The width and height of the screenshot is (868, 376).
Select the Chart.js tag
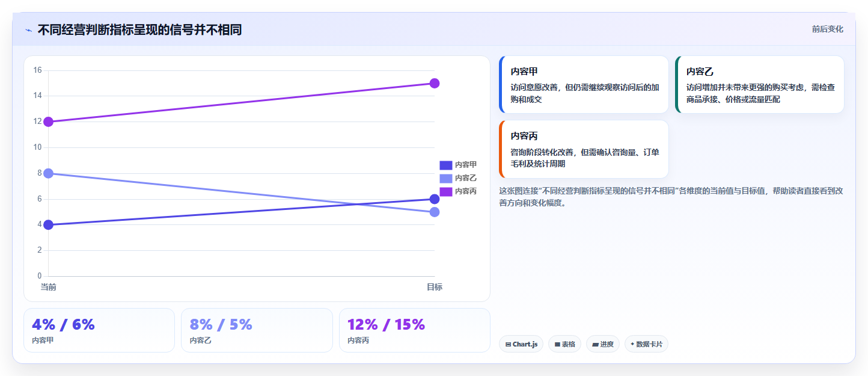(x=521, y=344)
